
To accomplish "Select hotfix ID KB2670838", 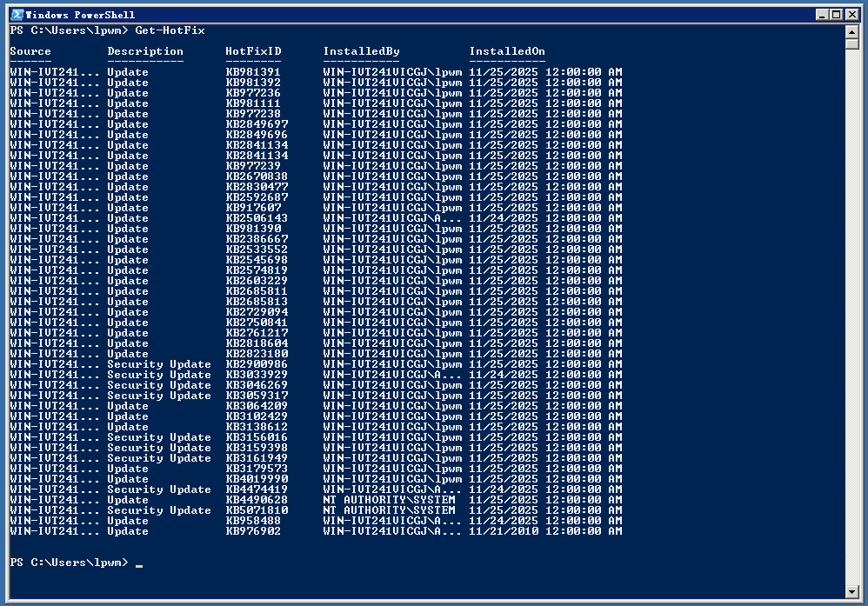I will point(257,176).
